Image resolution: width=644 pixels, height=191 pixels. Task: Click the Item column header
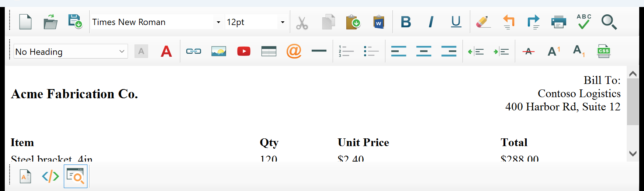(22, 142)
